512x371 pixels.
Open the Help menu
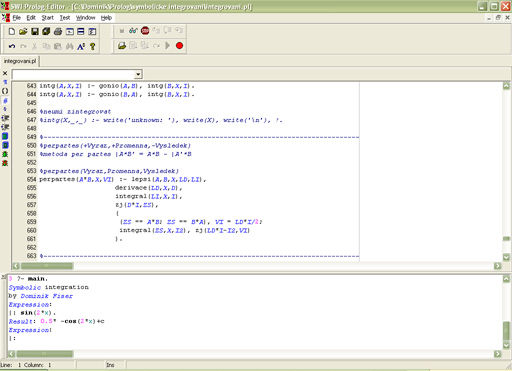[x=106, y=18]
